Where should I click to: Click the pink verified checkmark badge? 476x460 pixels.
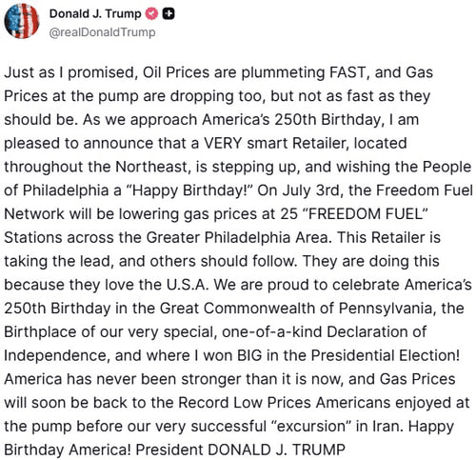[151, 13]
